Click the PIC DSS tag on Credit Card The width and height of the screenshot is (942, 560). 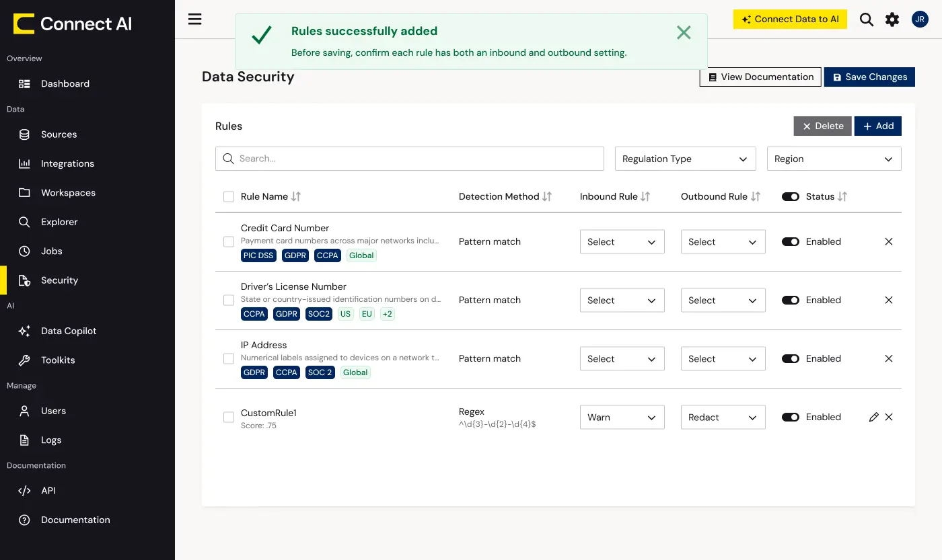(258, 255)
